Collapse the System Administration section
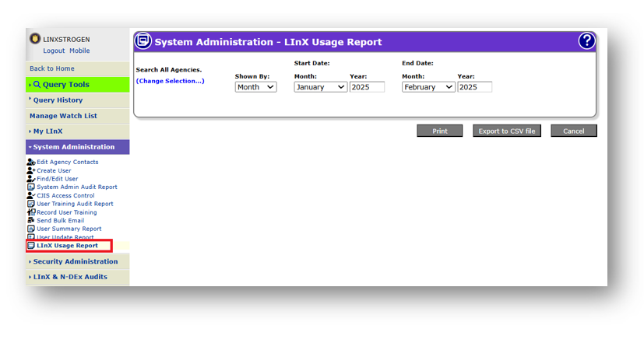The width and height of the screenshot is (644, 350). 78,147
